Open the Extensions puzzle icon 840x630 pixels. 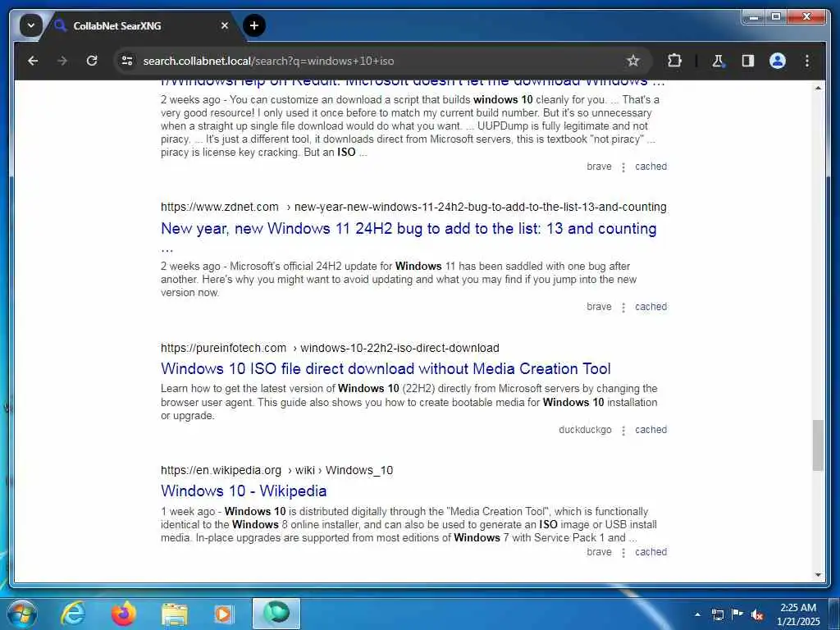(x=674, y=61)
